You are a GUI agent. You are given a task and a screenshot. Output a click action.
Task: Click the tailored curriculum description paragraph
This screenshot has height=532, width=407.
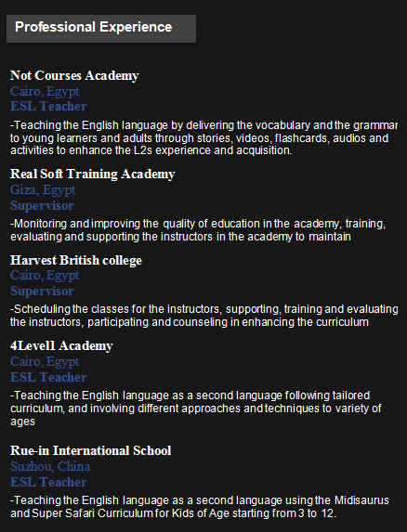(196, 409)
